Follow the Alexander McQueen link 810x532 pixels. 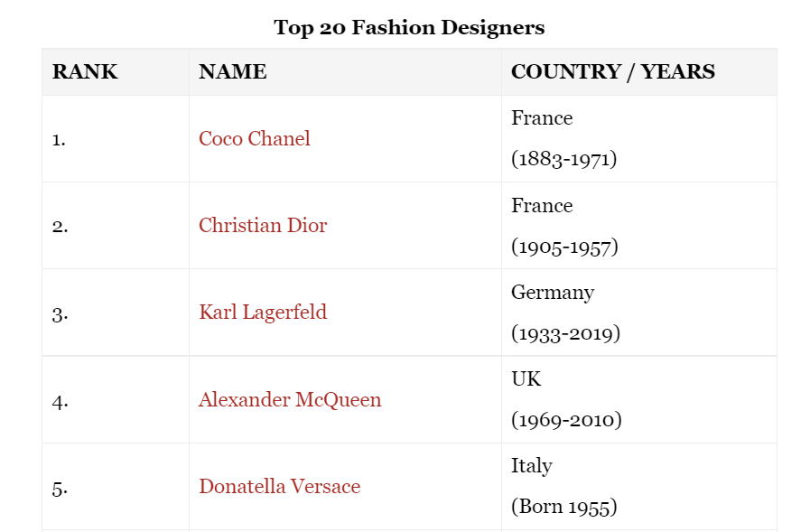290,399
